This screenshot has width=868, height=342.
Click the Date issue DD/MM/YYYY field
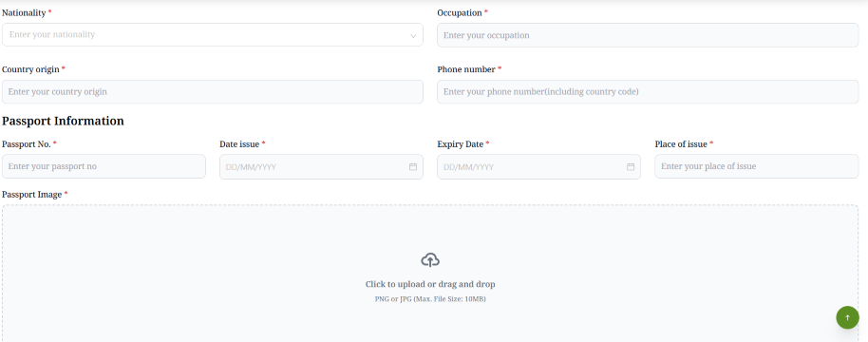[322, 166]
